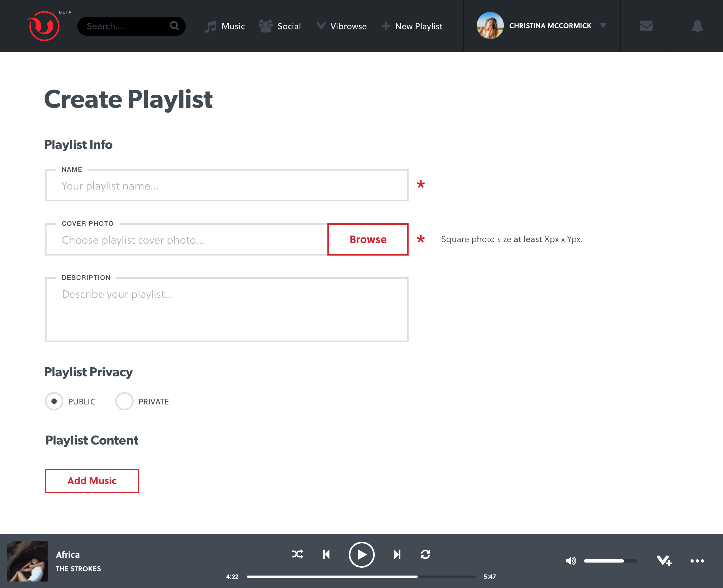Image resolution: width=723 pixels, height=588 pixels.
Task: Adjust the volume slider
Action: click(x=610, y=561)
